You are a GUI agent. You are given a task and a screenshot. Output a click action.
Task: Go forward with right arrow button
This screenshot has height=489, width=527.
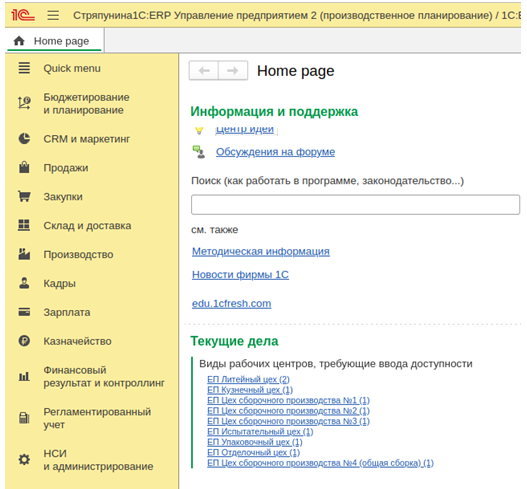233,71
